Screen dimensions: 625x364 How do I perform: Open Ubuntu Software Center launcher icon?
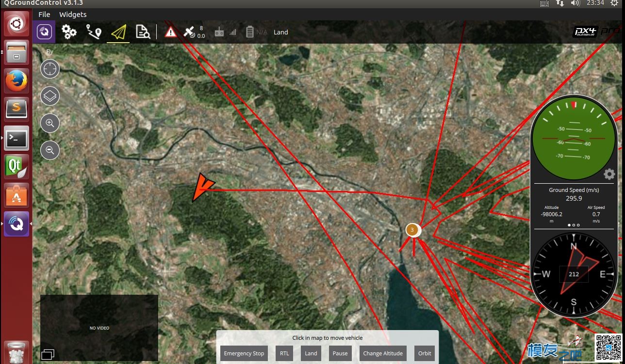(x=17, y=195)
